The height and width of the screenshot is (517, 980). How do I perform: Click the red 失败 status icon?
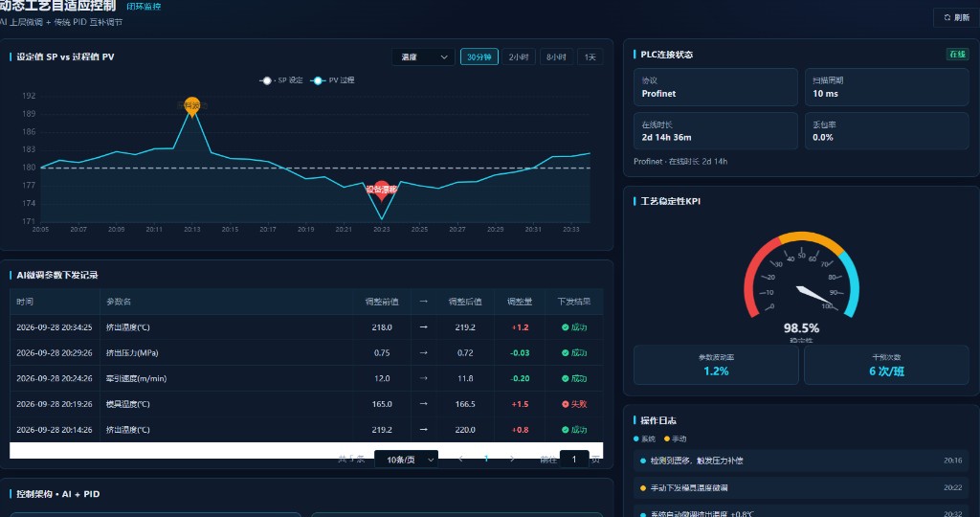565,404
